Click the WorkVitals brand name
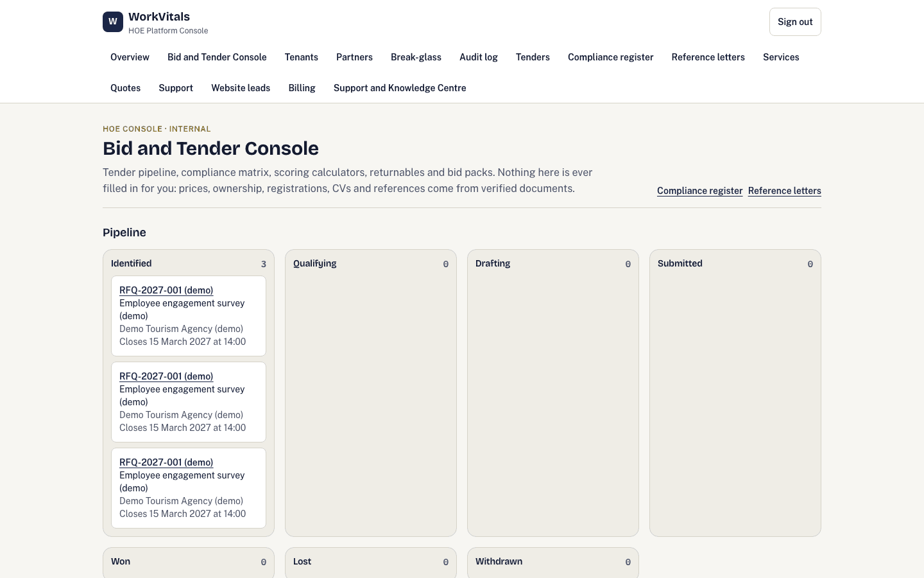924x578 pixels. coord(159,17)
